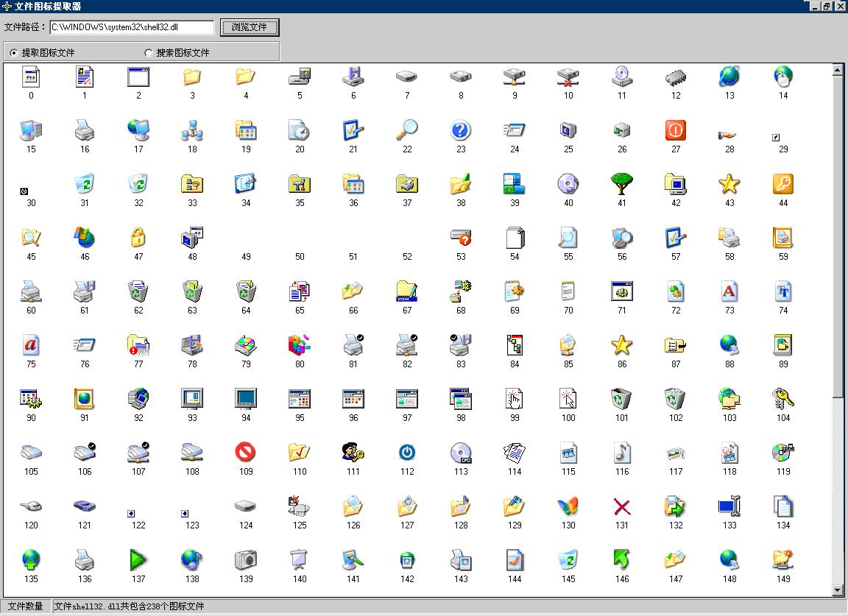Screen dimensions: 848x616
Task: Click the scrollbar up arrow
Action: coord(838,70)
